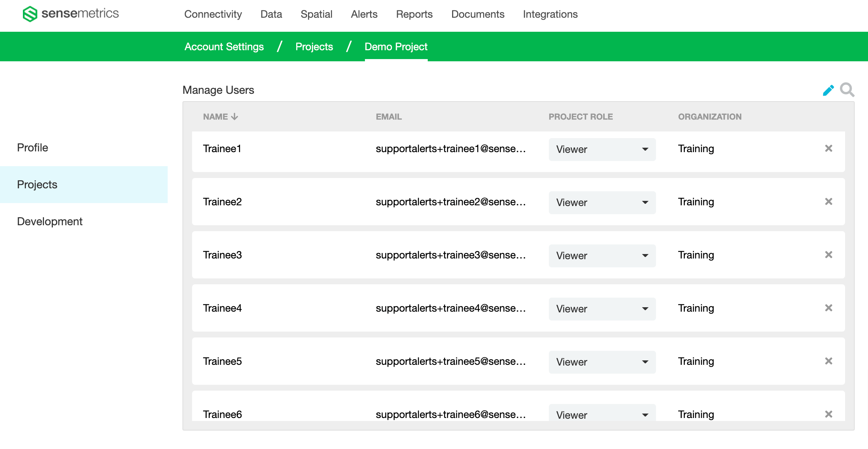Click the supportalerts+trainee3 email

point(451,255)
